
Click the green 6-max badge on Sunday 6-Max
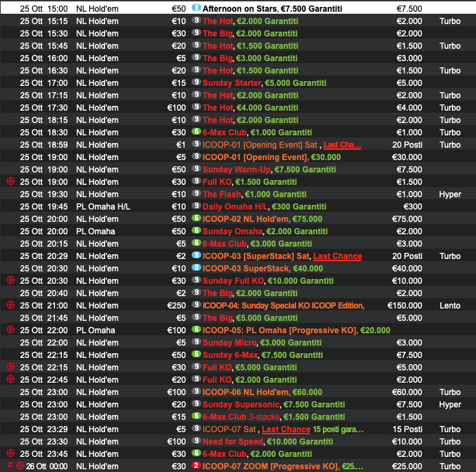196,354
